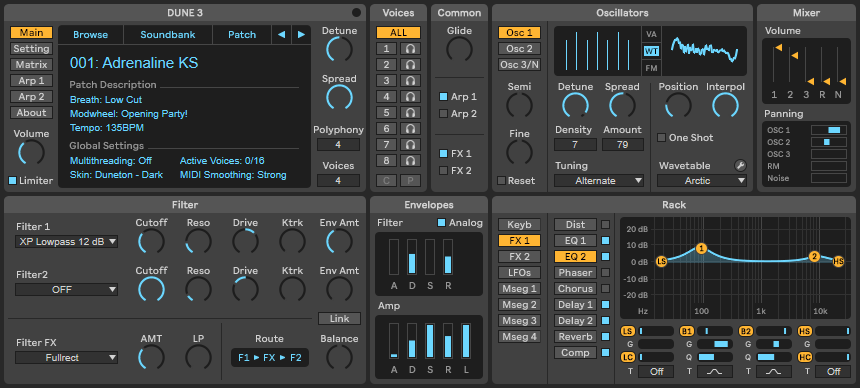This screenshot has width=860, height=388.
Task: Solo voice 1 with its headphone icon
Action: click(410, 49)
